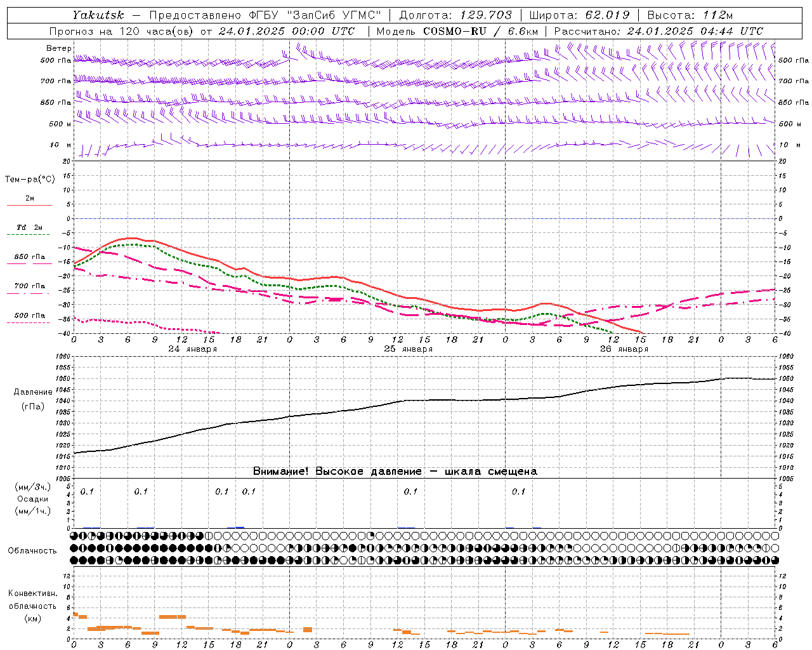The height and width of the screenshot is (650, 812).
Task: Select the 'Предоставлено ФГБУ "ЗапСиб УГМС"' provider text
Action: coord(265,15)
